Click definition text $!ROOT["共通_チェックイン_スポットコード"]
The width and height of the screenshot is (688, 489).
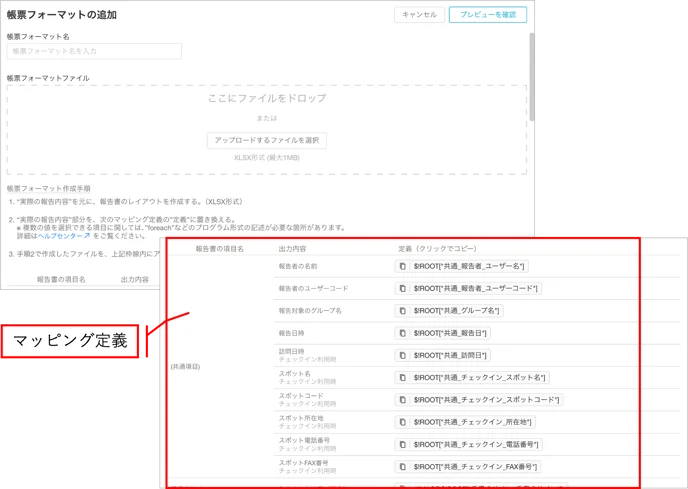pyautogui.click(x=486, y=400)
